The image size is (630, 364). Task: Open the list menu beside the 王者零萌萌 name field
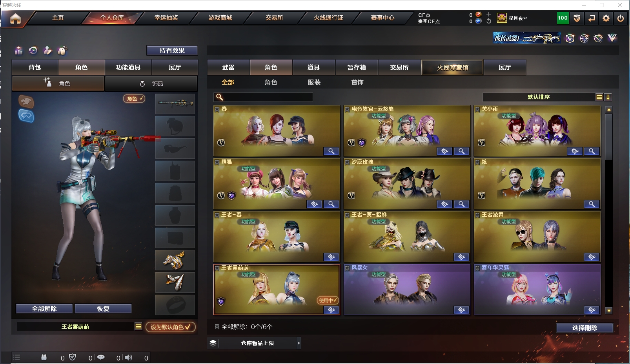(138, 326)
